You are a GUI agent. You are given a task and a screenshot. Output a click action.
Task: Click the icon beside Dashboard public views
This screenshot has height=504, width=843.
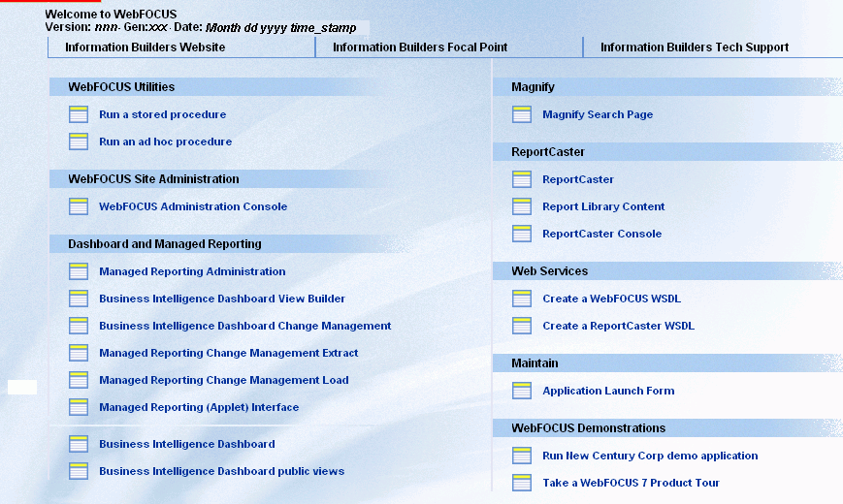(79, 471)
